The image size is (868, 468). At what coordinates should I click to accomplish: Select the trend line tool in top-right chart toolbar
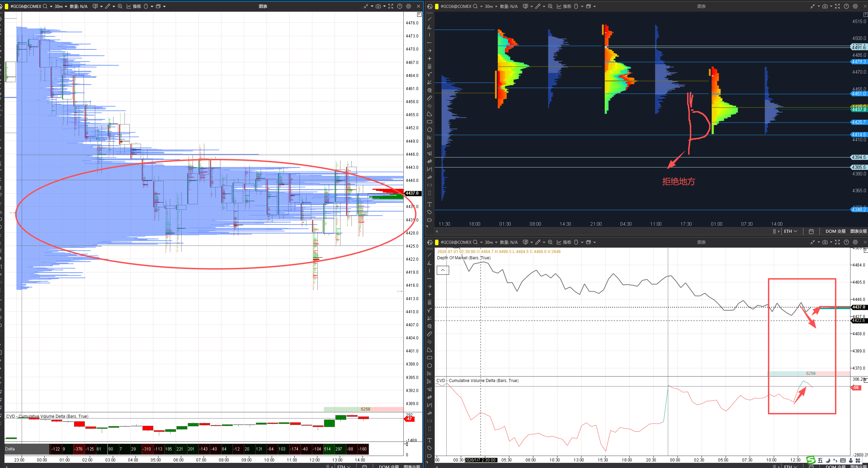pos(430,19)
